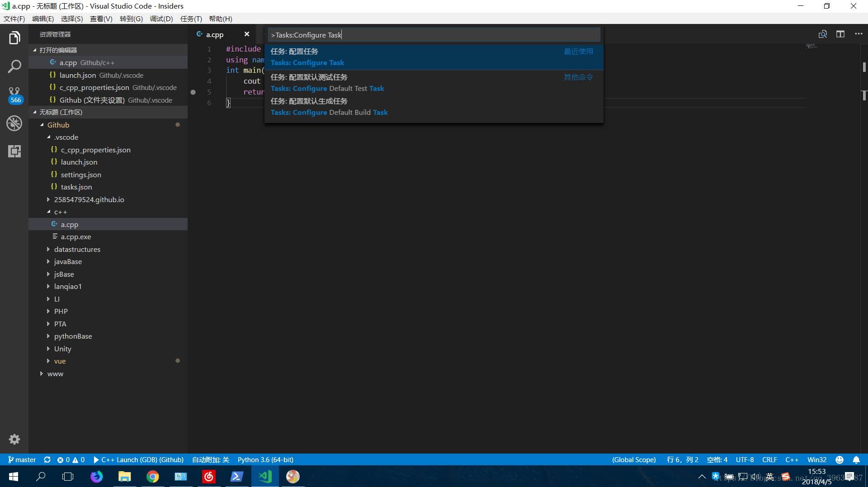Open the View (查看) menu
868x487 pixels.
tap(101, 19)
